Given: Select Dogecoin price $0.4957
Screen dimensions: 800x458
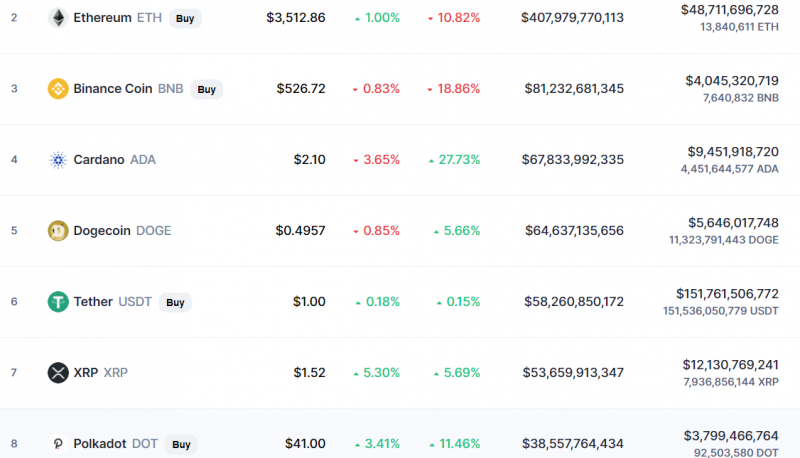Looking at the screenshot, I should [301, 231].
